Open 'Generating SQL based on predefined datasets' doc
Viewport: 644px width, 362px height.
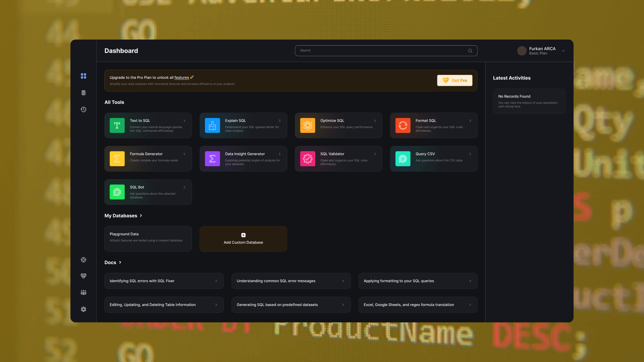291,305
